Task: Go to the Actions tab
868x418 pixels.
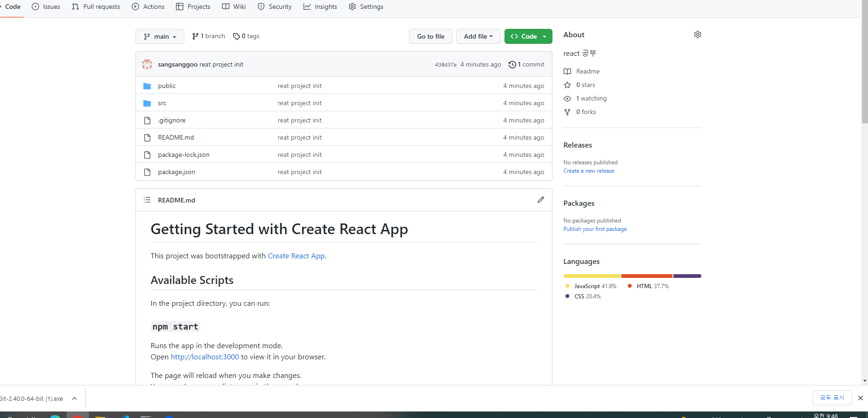Action: [148, 7]
